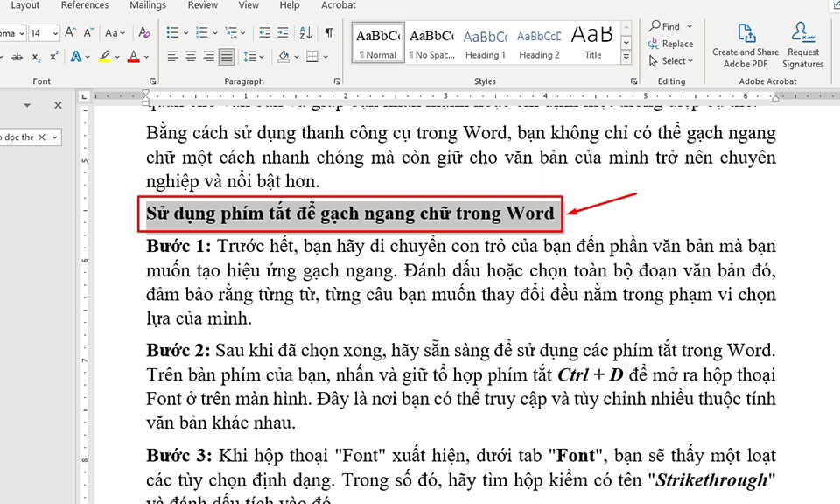
Task: Apply the No Spacing style
Action: pyautogui.click(x=431, y=42)
